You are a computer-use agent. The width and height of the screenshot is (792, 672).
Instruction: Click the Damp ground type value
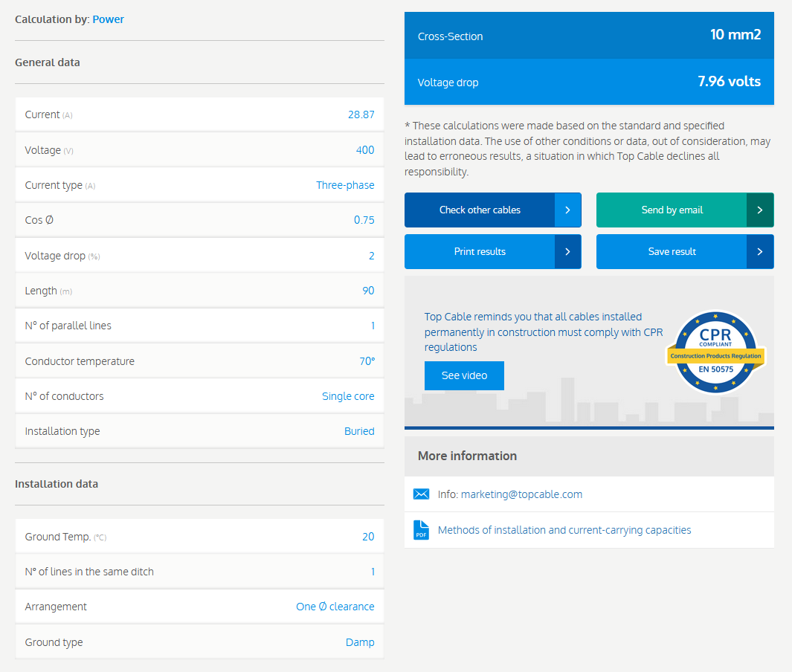360,642
